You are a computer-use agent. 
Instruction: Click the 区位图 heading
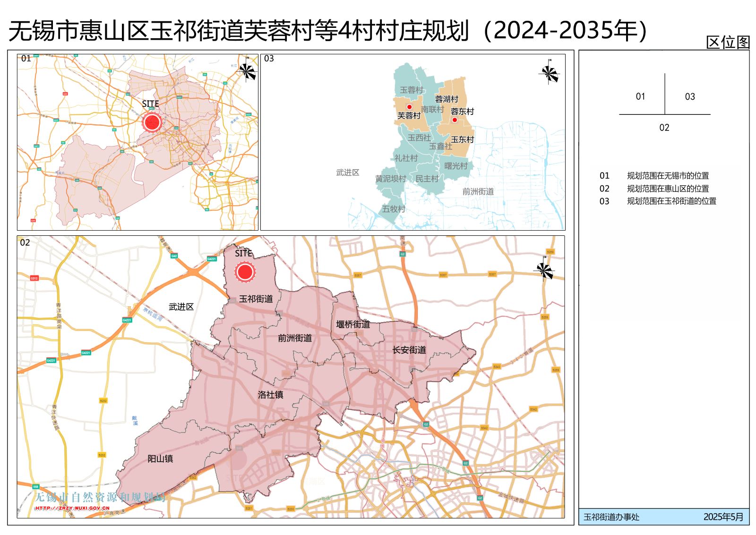click(x=728, y=43)
